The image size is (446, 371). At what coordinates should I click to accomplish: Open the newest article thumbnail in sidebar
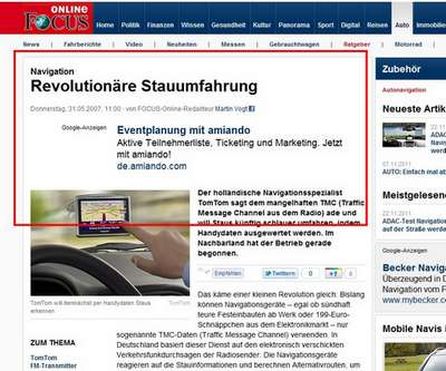click(x=404, y=135)
